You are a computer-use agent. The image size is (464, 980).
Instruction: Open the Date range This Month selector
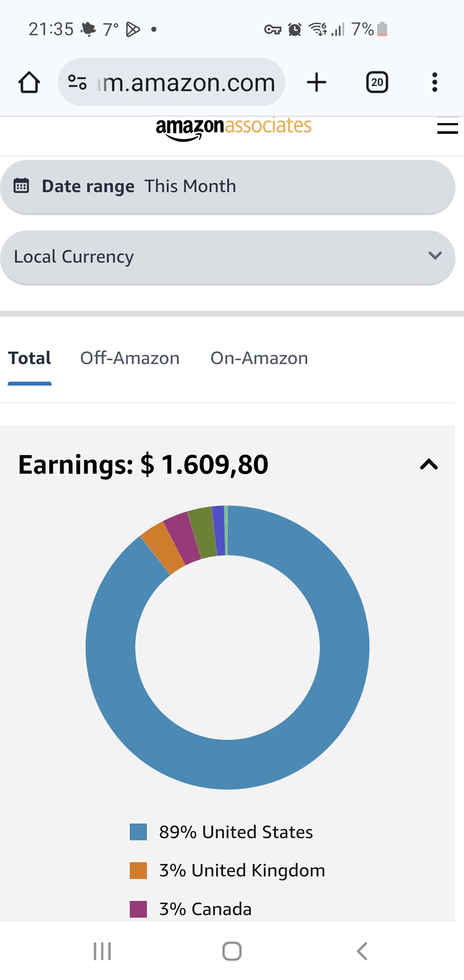tap(228, 186)
